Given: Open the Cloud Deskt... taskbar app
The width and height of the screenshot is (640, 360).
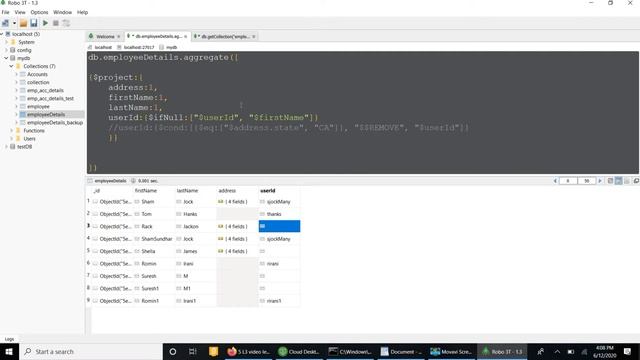Looking at the screenshot, I should [299, 351].
